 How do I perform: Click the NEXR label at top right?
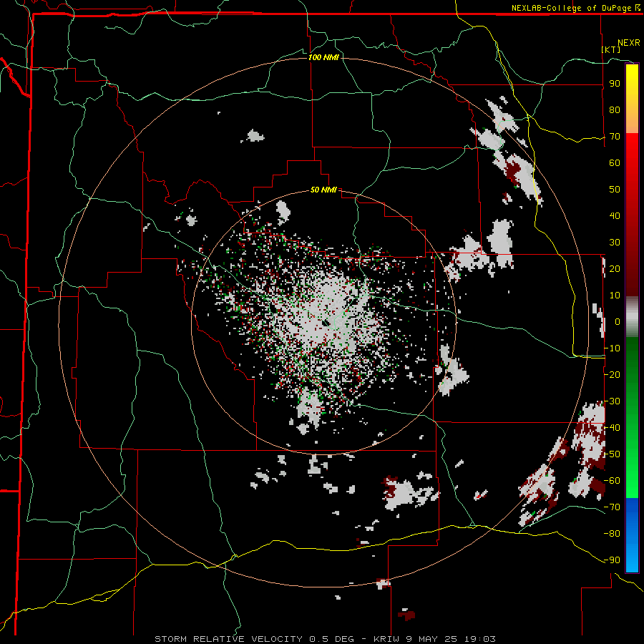[x=629, y=43]
